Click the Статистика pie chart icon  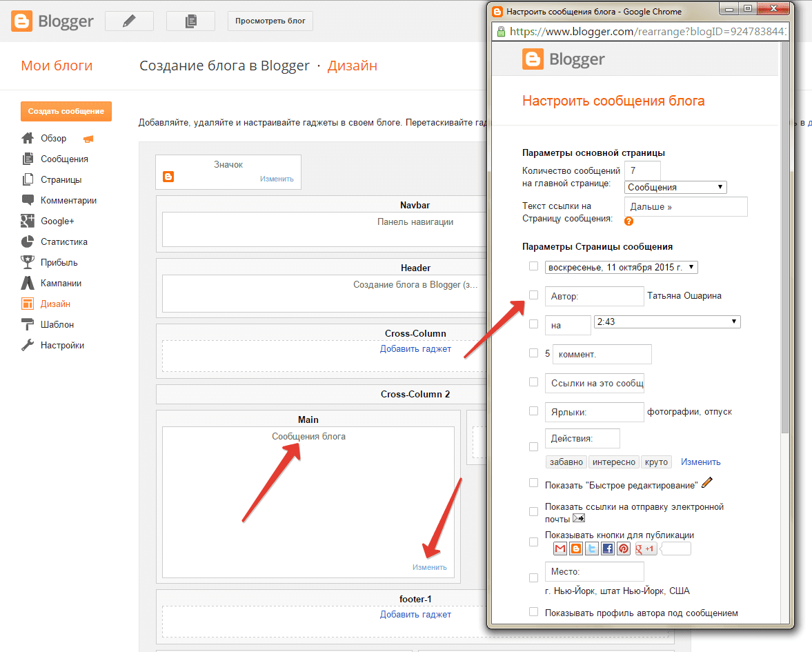pos(28,242)
